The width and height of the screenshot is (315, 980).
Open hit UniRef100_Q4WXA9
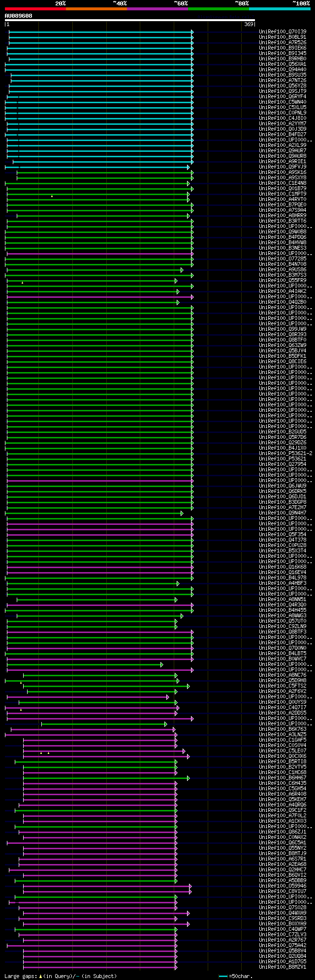pos(283,913)
